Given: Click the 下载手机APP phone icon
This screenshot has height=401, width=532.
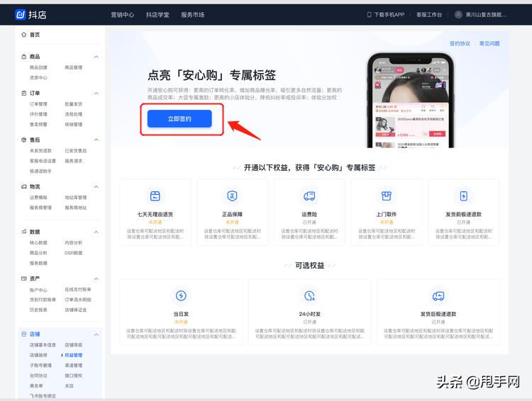Looking at the screenshot, I should 369,15.
